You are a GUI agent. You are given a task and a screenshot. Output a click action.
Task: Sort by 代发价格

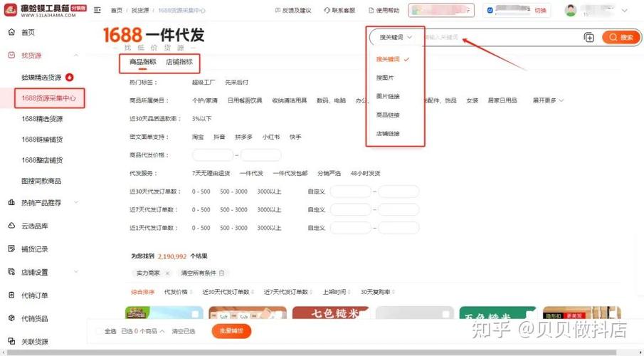tap(178, 292)
